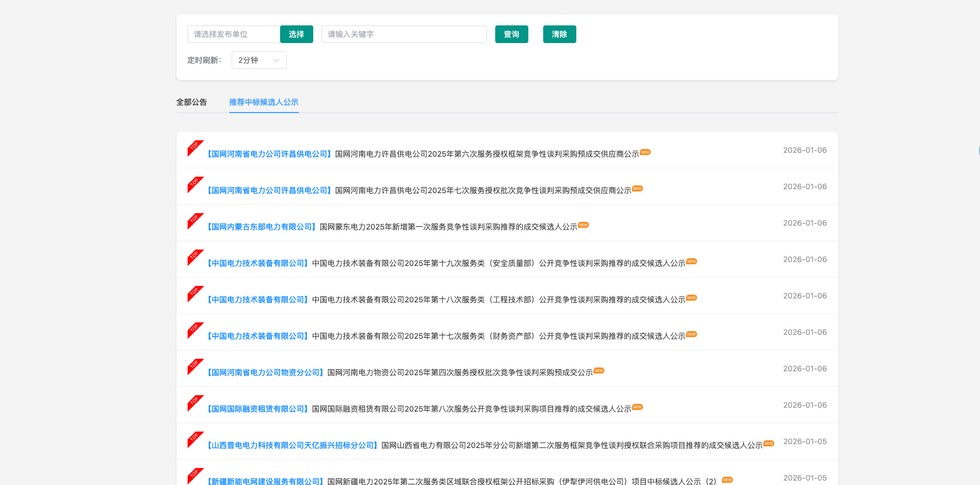The width and height of the screenshot is (980, 485).
Task: Click NEW badge on 七次服务授权批次 announcement
Action: (637, 189)
